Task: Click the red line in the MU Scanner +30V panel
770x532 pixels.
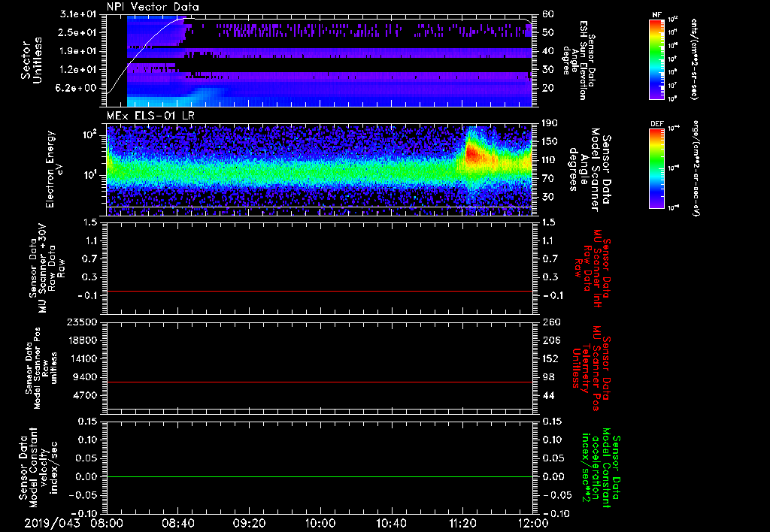Action: pos(320,291)
